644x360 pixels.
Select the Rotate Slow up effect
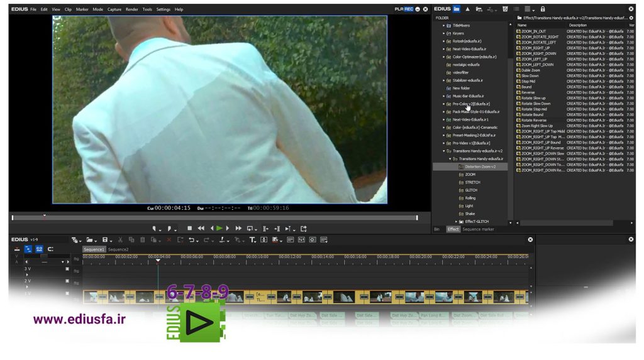point(533,98)
